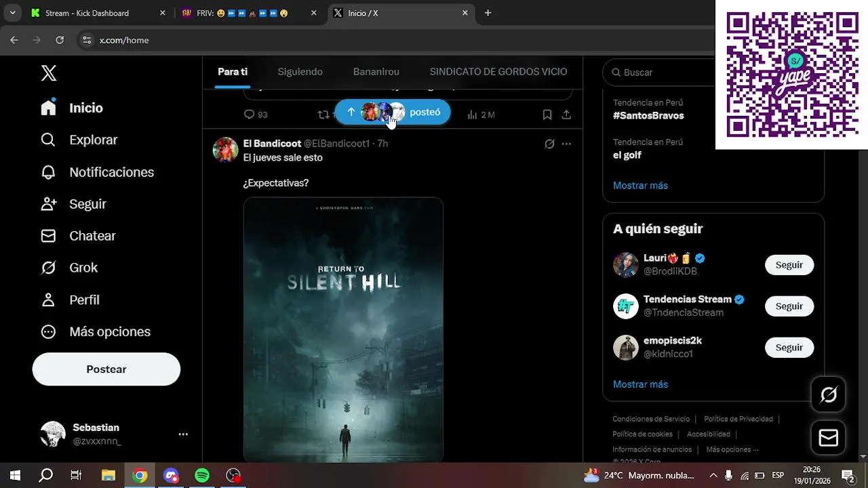The width and height of the screenshot is (868, 488).
Task: Open Chrome tab search dropdown
Action: pyautogui.click(x=12, y=13)
